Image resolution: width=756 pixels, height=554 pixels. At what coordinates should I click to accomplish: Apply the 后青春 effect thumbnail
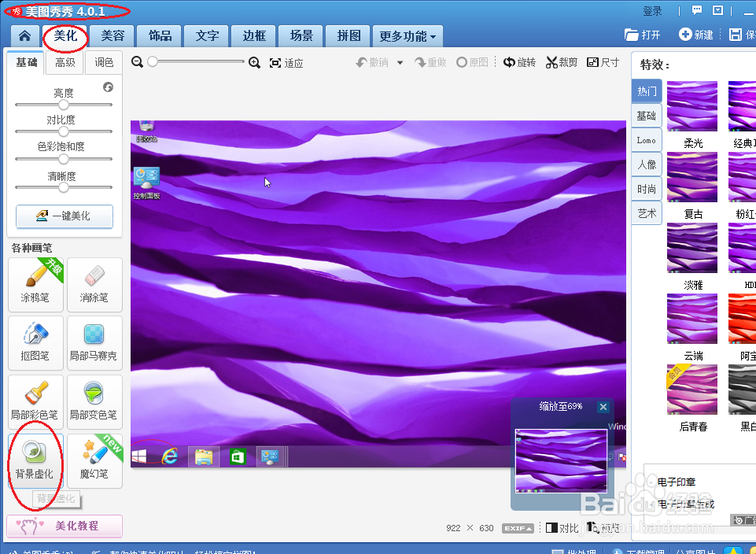(x=691, y=390)
